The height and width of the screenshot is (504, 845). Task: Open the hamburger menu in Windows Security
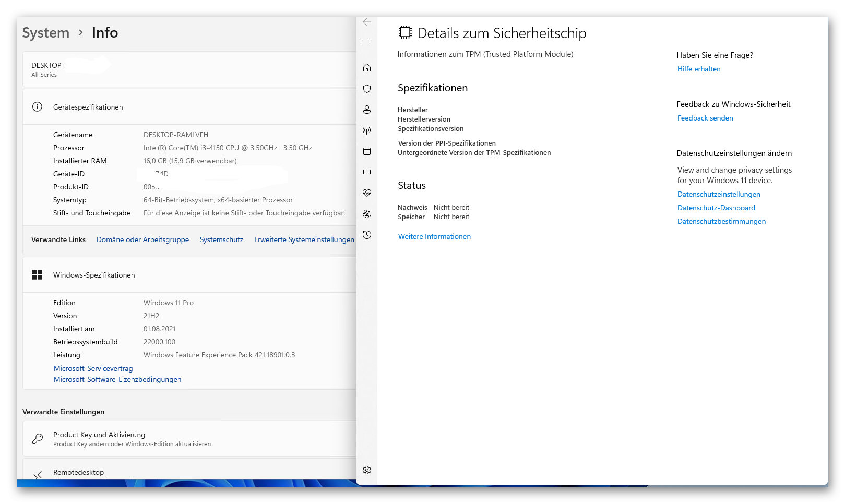tap(367, 43)
